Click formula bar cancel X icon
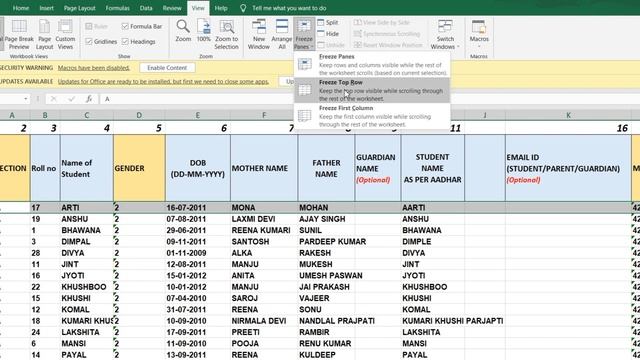 (x=53, y=99)
